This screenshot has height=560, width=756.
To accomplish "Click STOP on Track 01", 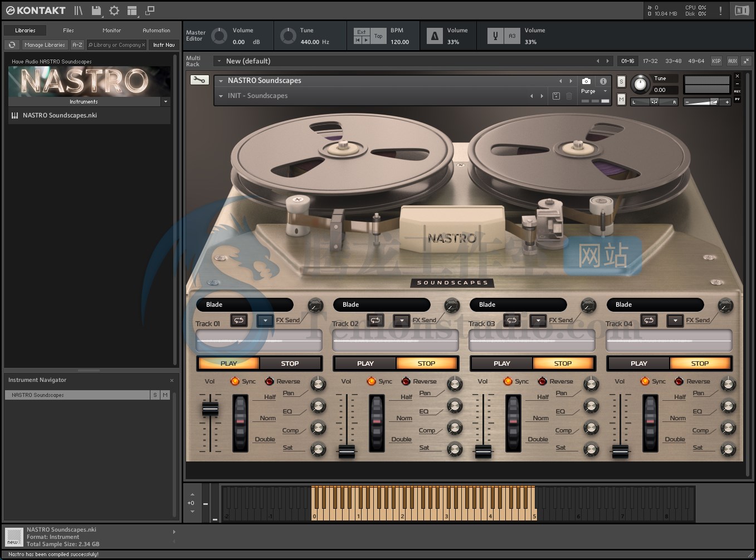I will [x=290, y=363].
